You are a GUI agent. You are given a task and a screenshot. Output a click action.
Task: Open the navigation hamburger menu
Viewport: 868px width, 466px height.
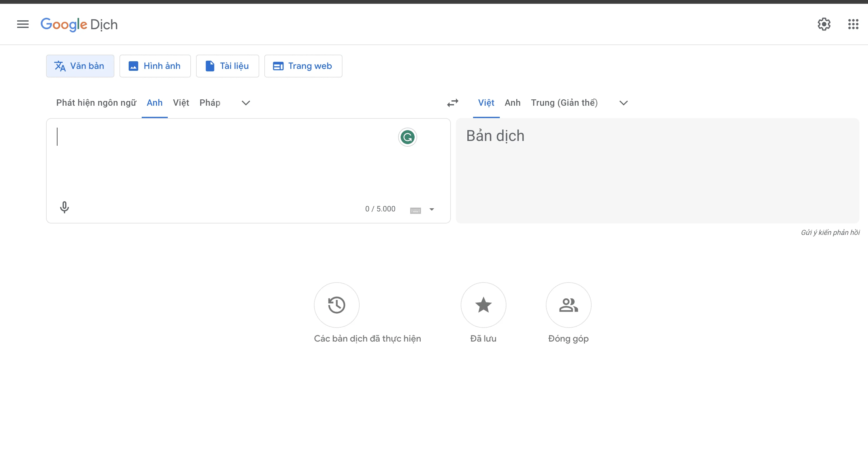point(23,24)
